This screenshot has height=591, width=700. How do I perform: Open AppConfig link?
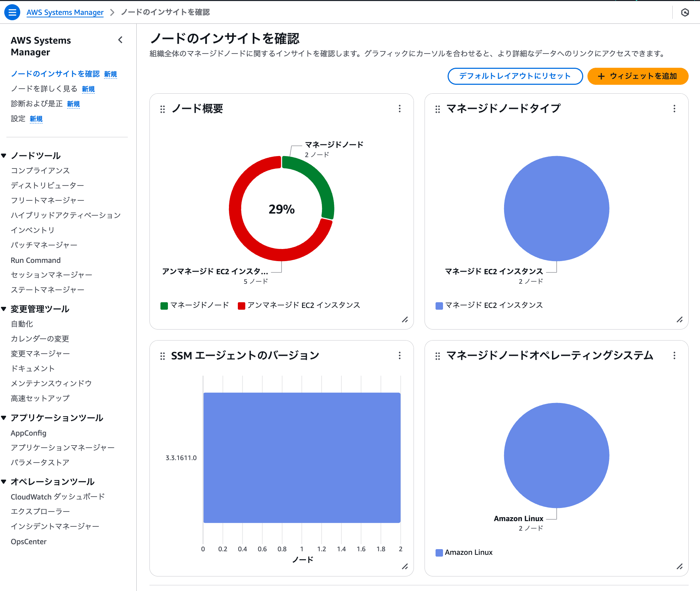(28, 433)
